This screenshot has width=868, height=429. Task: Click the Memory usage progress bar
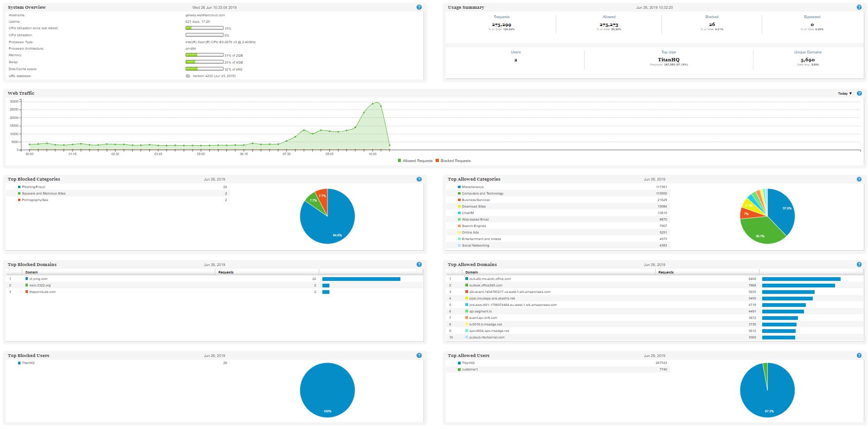point(205,55)
